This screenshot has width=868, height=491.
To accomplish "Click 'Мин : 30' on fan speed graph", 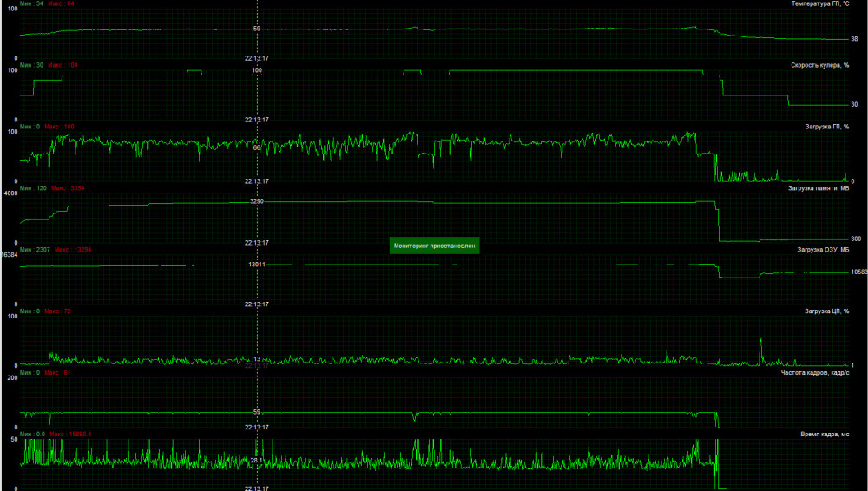I will click(31, 65).
